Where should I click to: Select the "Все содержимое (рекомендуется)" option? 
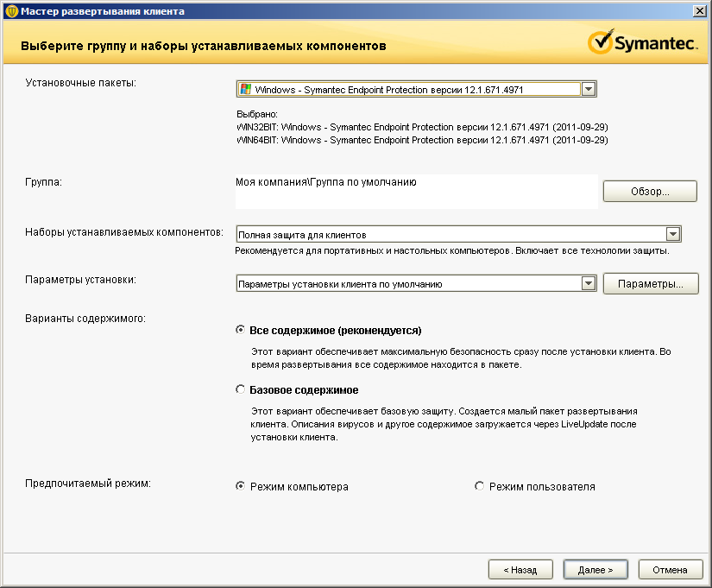241,330
